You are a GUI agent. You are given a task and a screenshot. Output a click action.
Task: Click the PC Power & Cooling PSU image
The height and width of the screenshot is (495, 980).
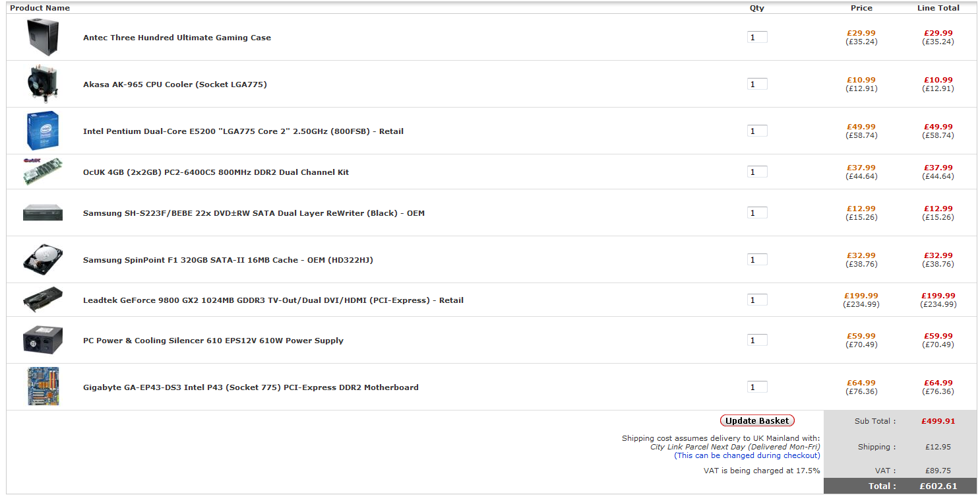coord(43,341)
